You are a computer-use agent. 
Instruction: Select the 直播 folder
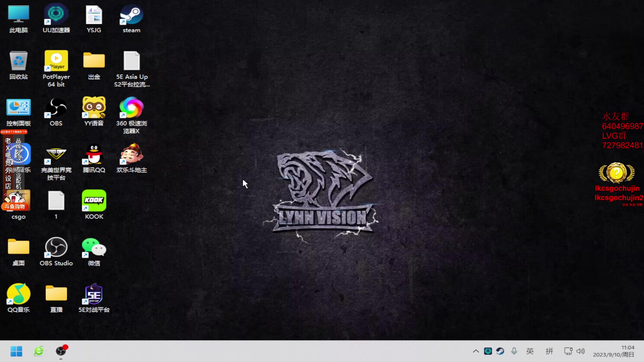tap(56, 299)
